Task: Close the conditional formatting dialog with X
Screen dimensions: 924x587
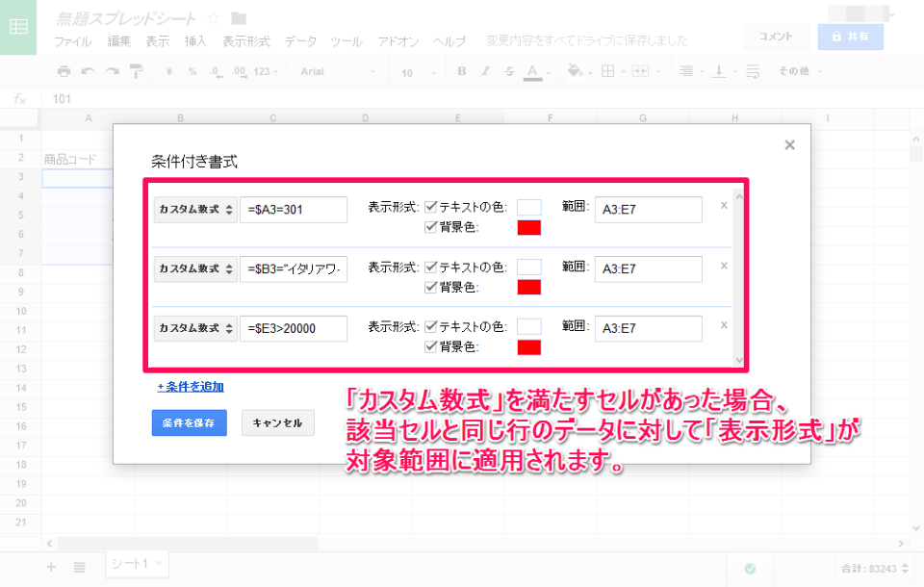Action: click(x=789, y=145)
